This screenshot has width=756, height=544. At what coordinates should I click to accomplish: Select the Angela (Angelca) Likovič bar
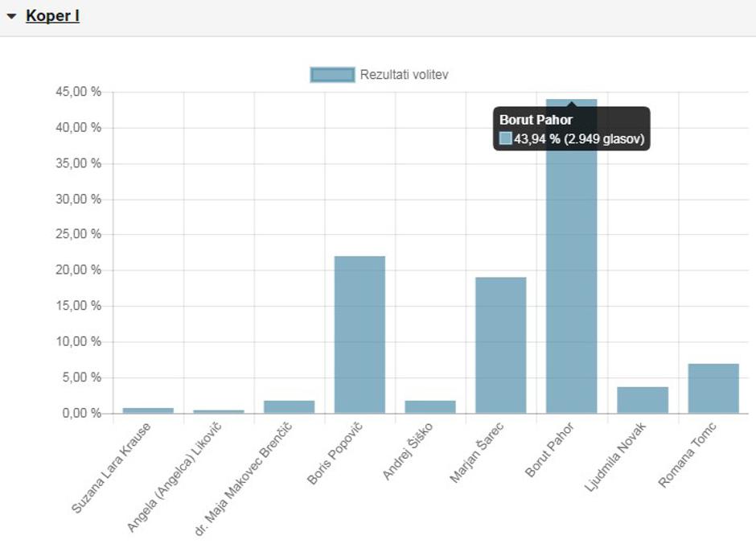coord(219,411)
